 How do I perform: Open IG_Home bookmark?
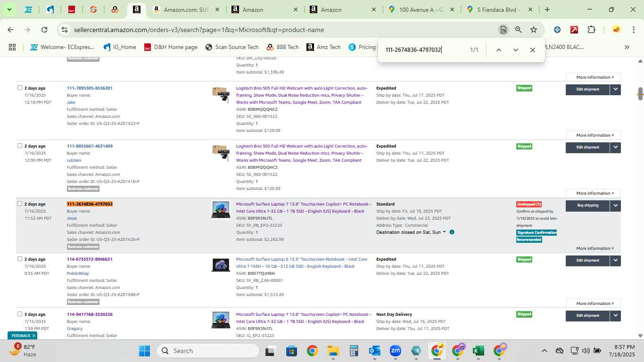[x=120, y=47]
